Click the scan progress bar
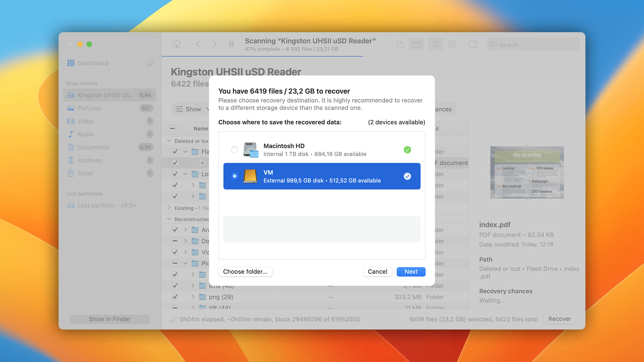Viewport: 644px width, 362px height. tap(262, 56)
